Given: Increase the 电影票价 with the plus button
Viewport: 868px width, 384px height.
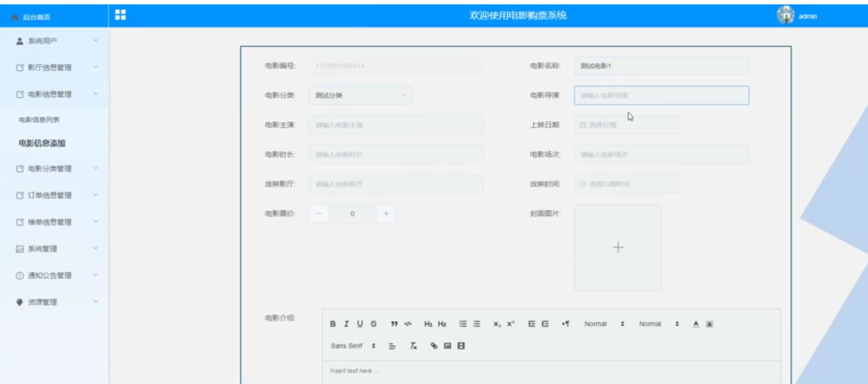Looking at the screenshot, I should pos(386,214).
